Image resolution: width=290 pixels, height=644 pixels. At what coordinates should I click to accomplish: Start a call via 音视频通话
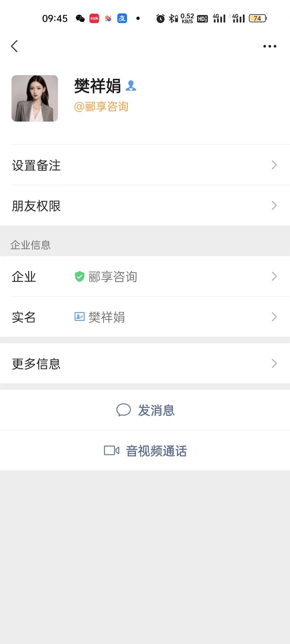(156, 451)
